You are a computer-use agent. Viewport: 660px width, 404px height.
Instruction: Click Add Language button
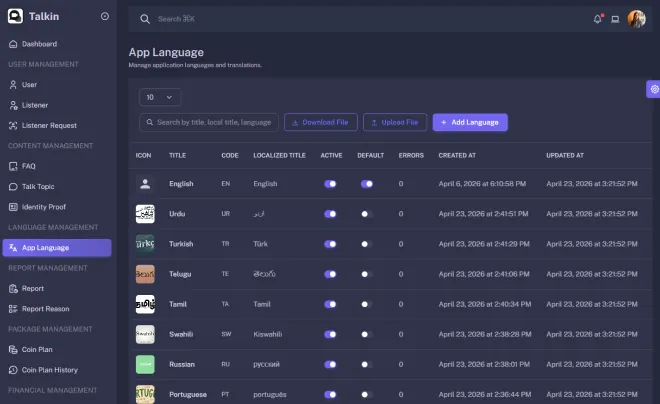coord(470,122)
